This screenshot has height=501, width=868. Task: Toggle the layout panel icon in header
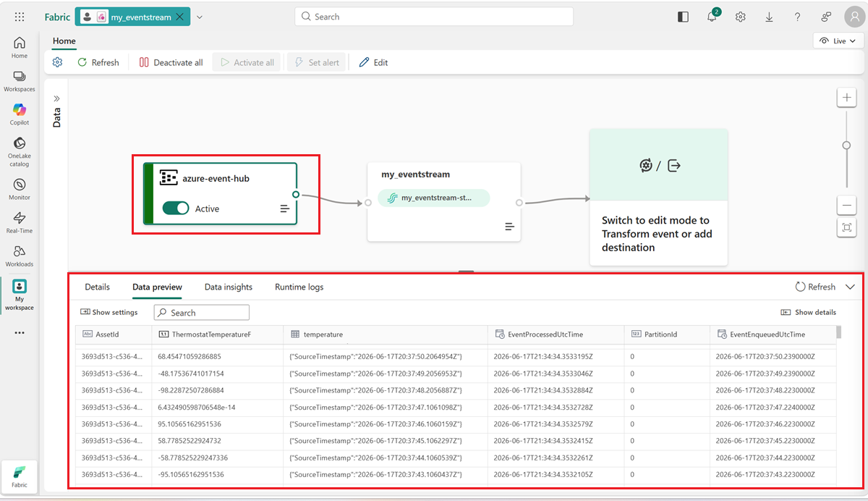(x=684, y=17)
